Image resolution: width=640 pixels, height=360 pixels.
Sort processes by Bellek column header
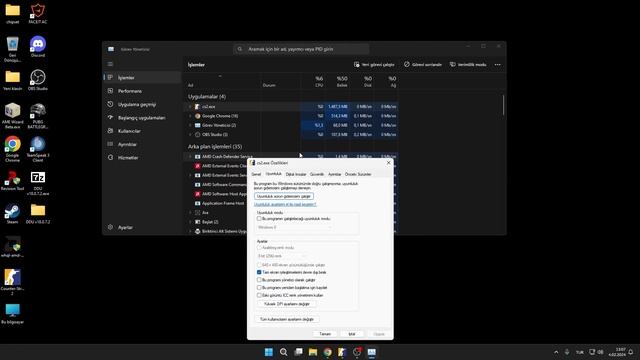click(x=337, y=81)
